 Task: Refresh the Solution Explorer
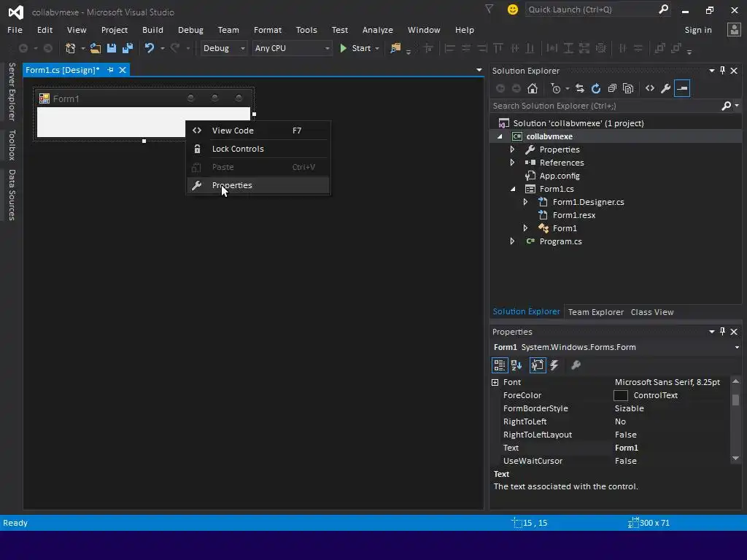tap(596, 88)
